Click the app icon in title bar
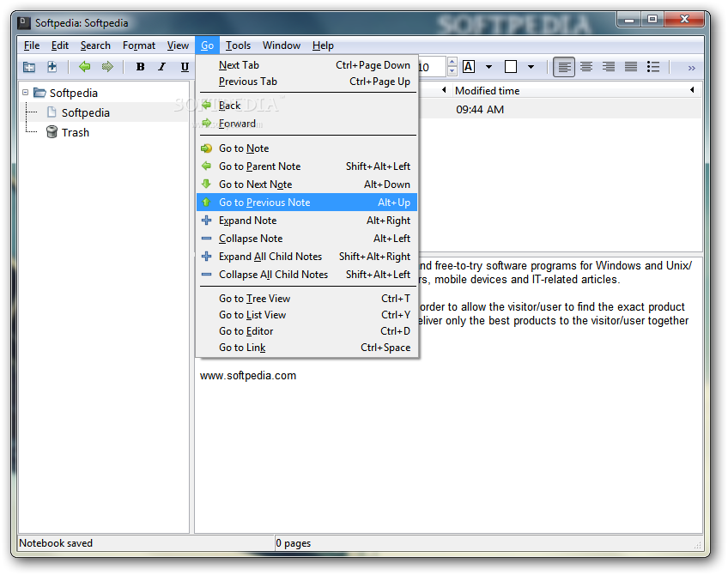The image size is (728, 575). (24, 22)
